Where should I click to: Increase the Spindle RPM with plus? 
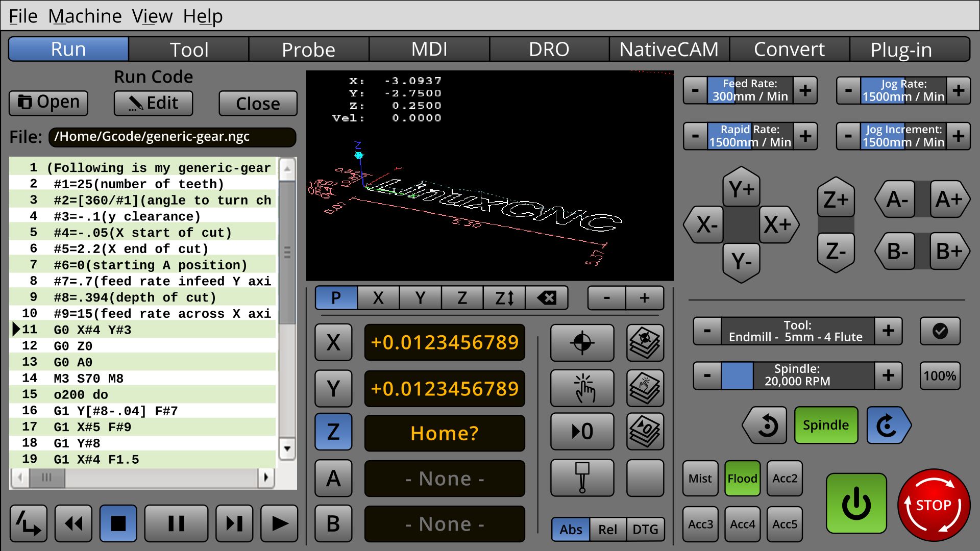point(888,375)
